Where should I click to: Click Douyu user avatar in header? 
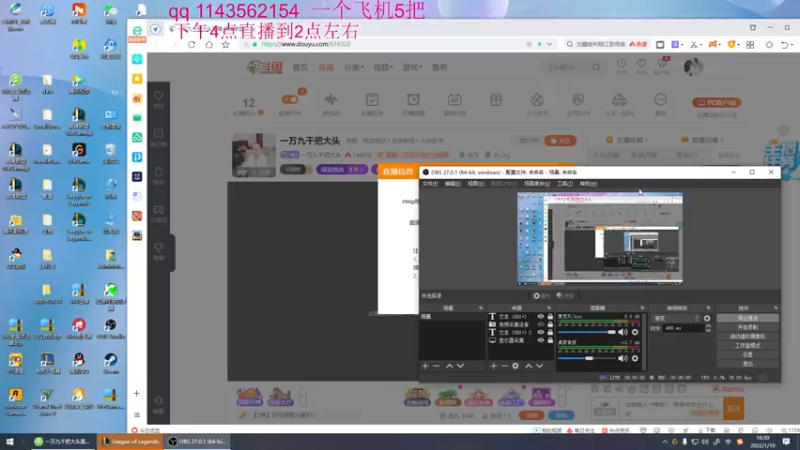pos(693,67)
